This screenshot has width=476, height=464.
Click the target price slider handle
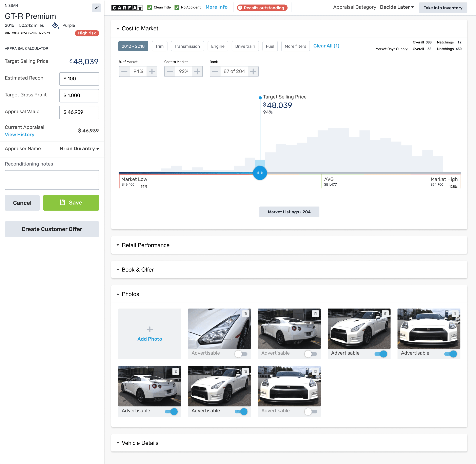click(260, 173)
